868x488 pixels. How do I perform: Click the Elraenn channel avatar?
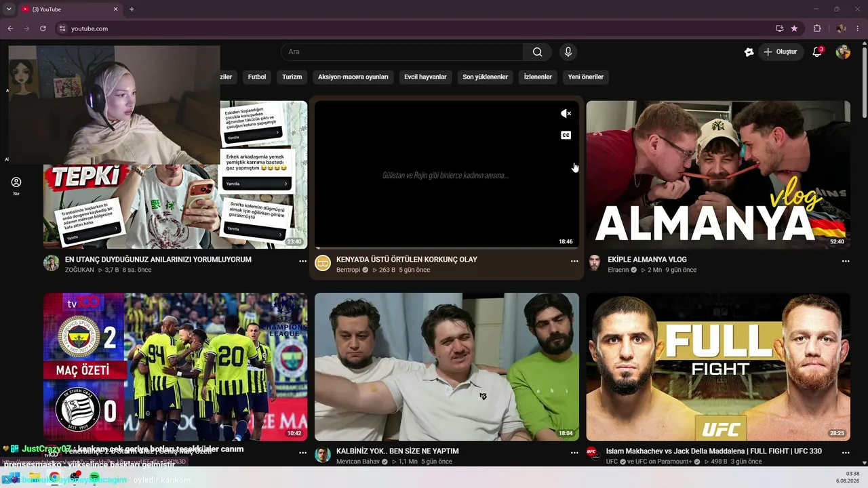[x=595, y=263]
